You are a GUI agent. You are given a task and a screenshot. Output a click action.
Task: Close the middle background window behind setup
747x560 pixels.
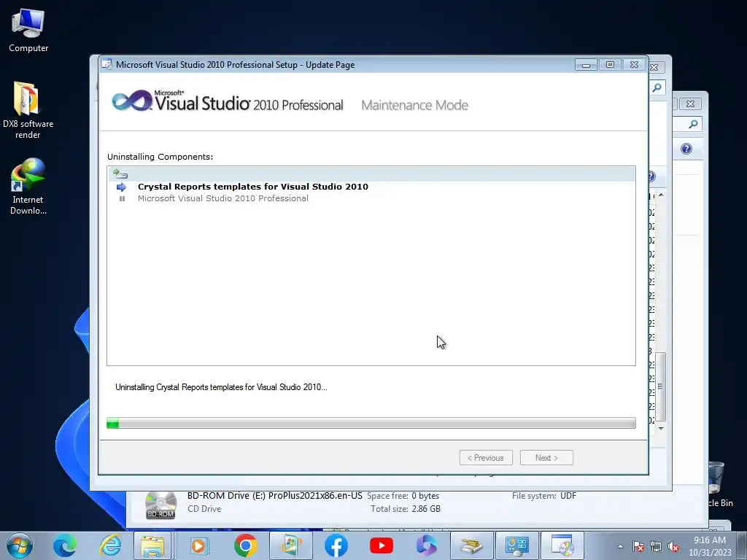coord(654,68)
